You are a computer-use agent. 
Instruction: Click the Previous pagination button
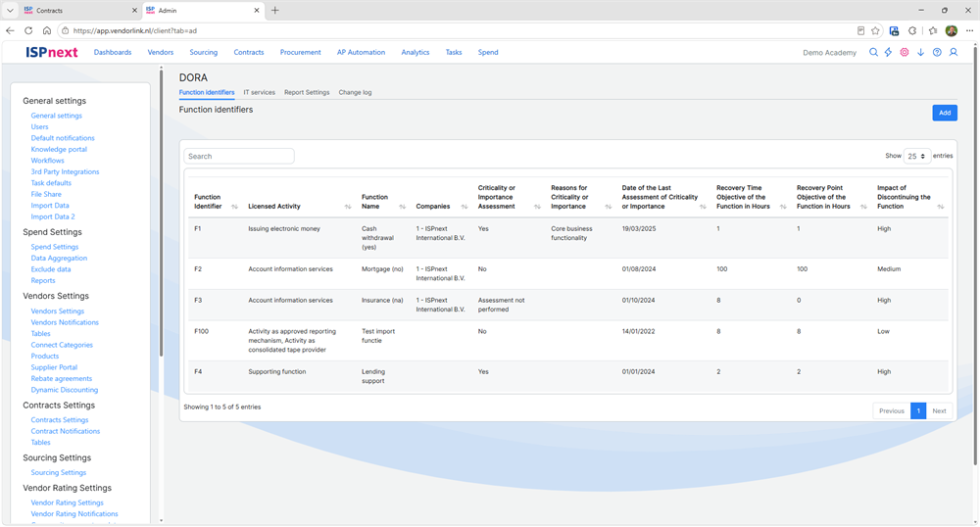(x=891, y=410)
